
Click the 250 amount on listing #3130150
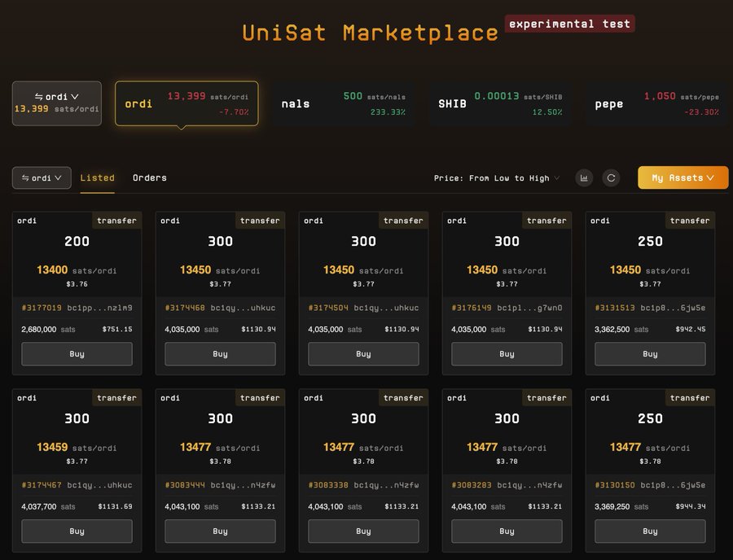pos(650,418)
